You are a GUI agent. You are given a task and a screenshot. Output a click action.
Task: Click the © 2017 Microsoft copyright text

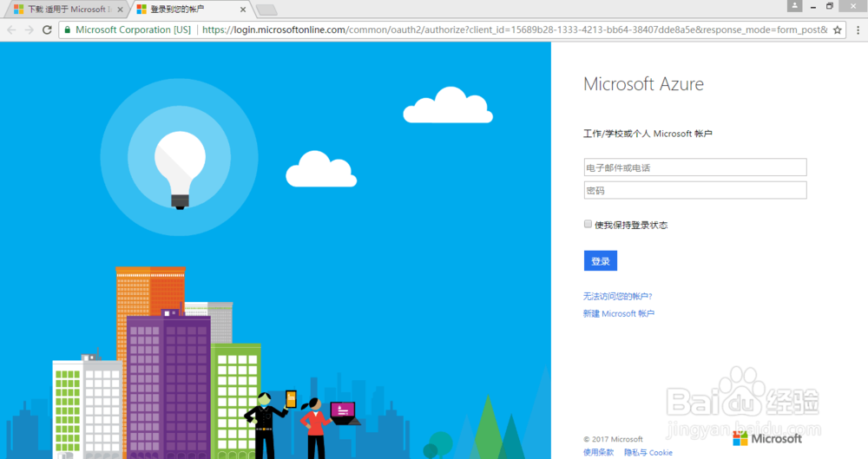coord(613,439)
